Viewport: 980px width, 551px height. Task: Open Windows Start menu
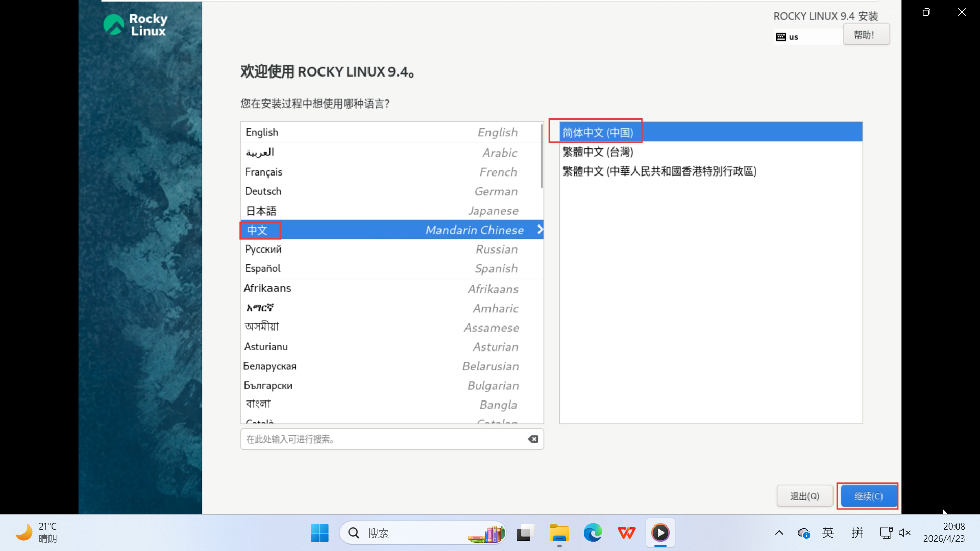[x=320, y=533]
